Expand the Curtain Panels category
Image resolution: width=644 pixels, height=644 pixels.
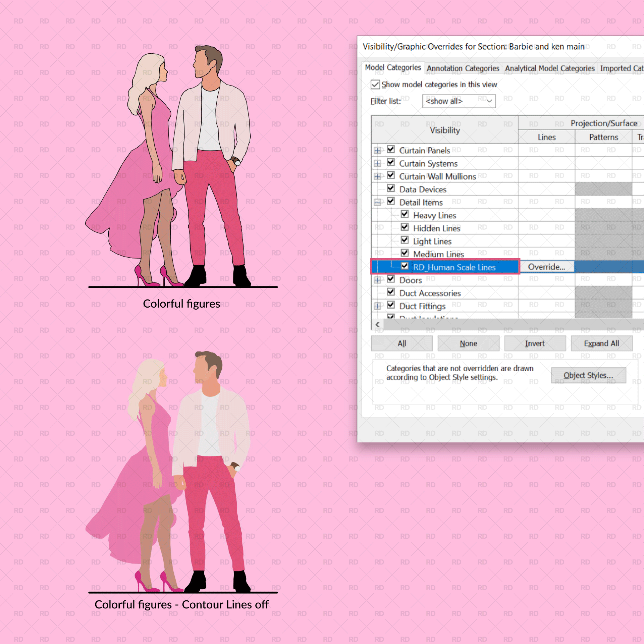tap(378, 150)
